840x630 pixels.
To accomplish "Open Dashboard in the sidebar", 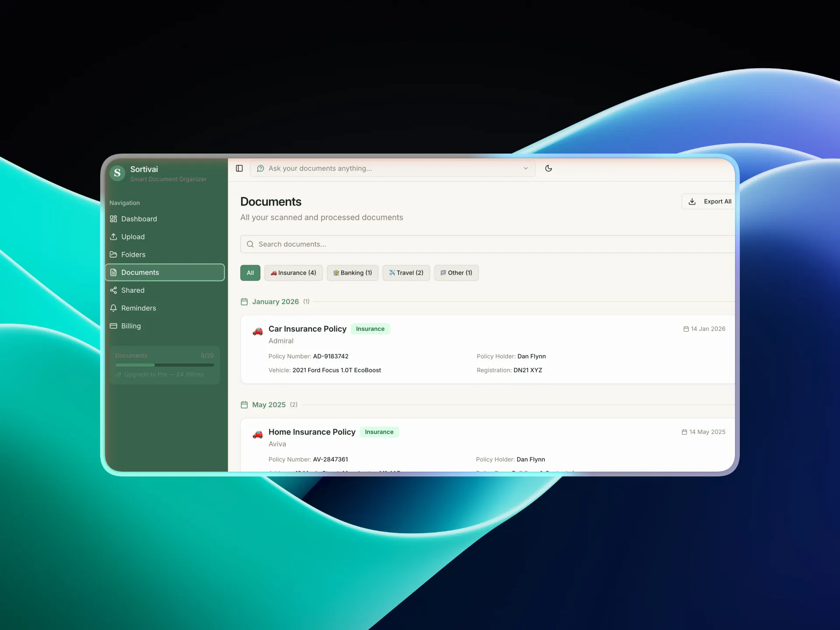I will tap(165, 219).
